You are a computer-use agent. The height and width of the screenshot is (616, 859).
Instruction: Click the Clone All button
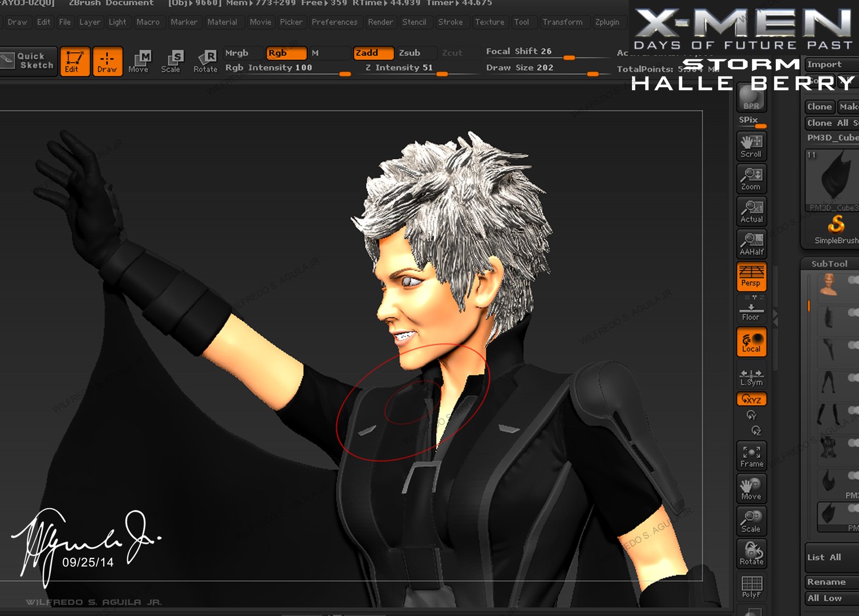[x=831, y=123]
